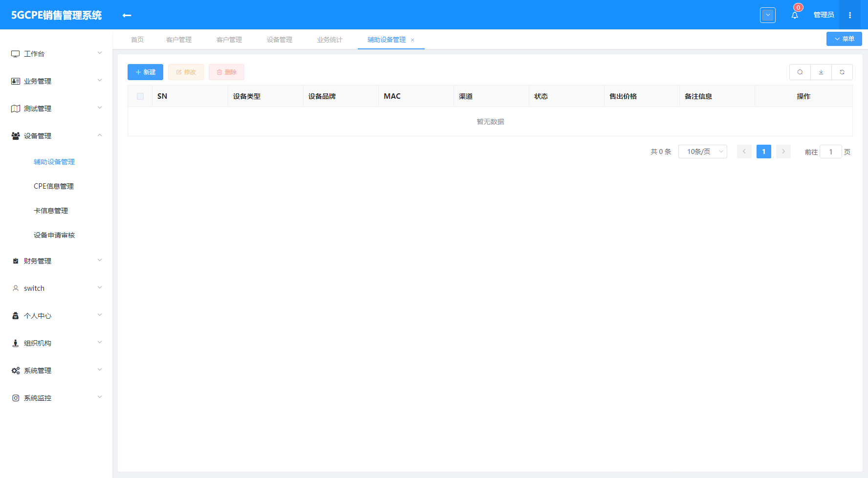Select page 1 in the pagination control
The image size is (868, 478).
(763, 152)
